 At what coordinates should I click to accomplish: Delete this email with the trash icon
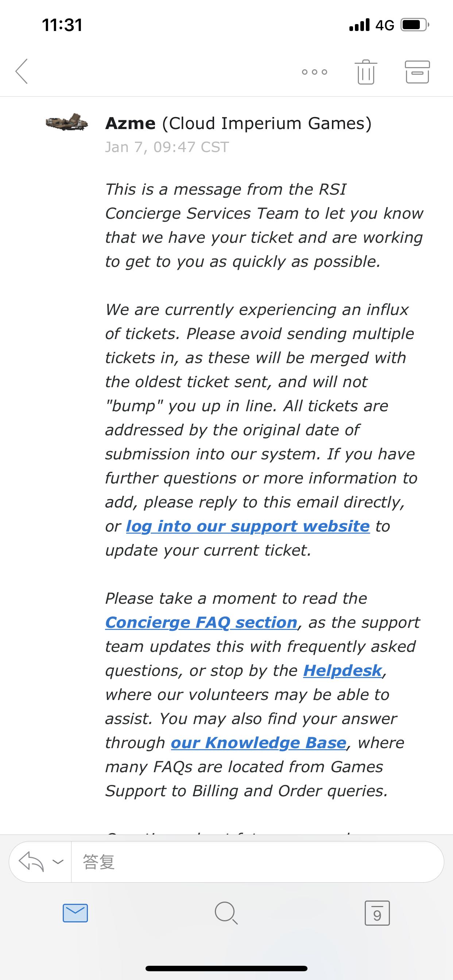pyautogui.click(x=366, y=72)
